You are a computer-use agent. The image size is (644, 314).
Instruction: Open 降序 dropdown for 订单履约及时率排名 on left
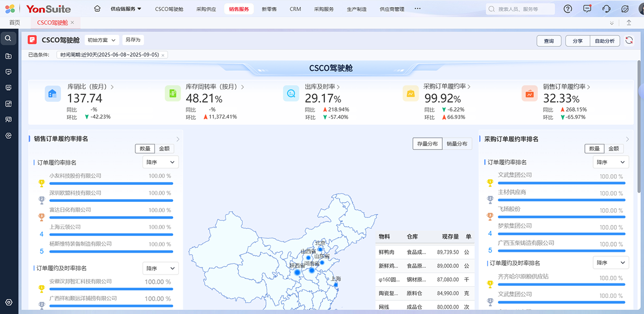coord(161,268)
